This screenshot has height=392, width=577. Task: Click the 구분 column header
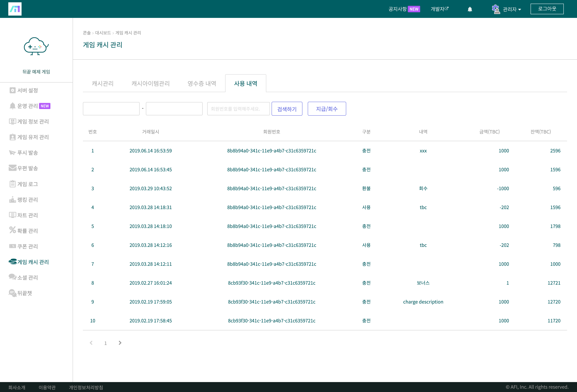366,132
